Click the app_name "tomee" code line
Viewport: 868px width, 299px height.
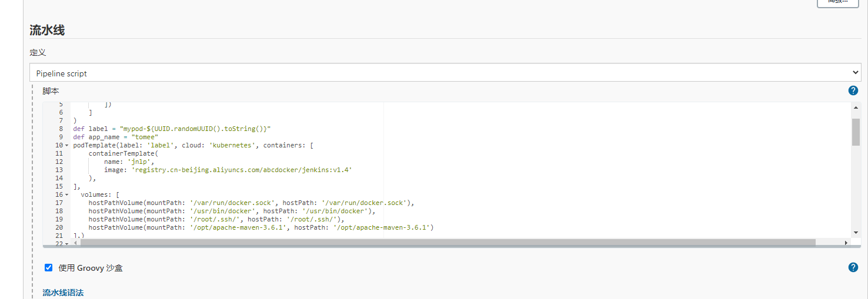pos(116,137)
